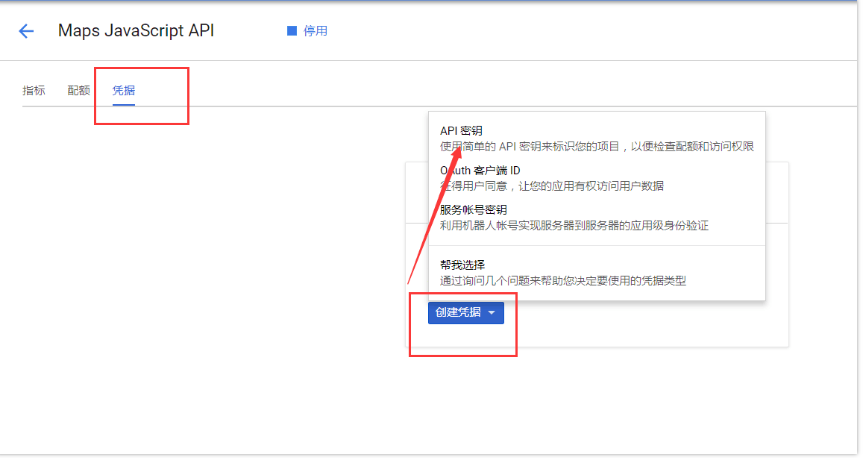Pick 服务帐号密钥 in the dropdown menu

pyautogui.click(x=473, y=210)
